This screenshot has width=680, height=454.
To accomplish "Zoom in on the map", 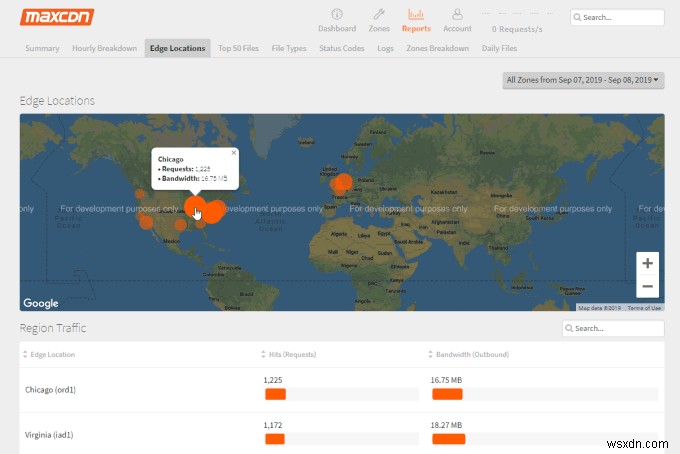I will [x=647, y=263].
